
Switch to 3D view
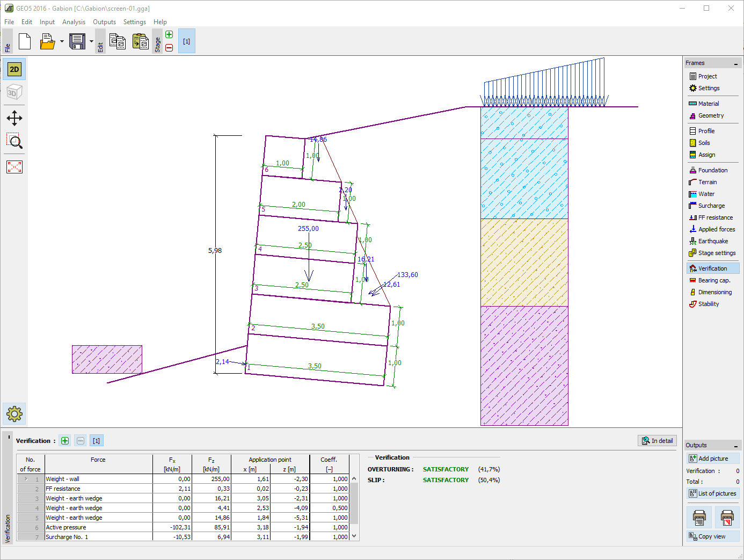[x=14, y=92]
